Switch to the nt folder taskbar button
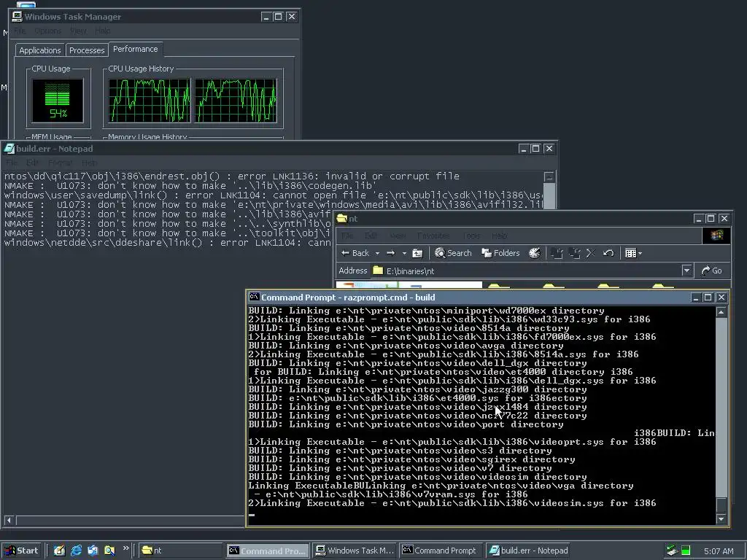This screenshot has width=747, height=560. point(180,551)
